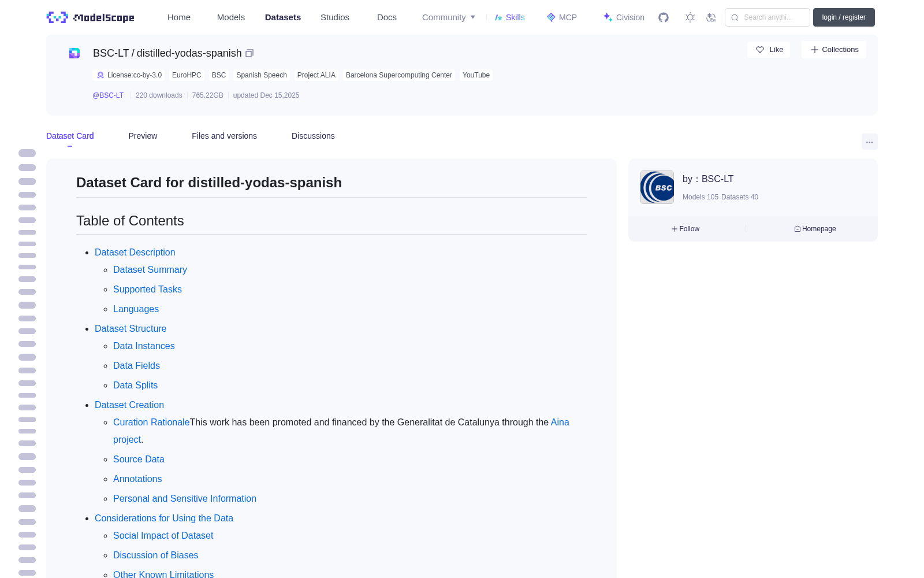Jump to Data Fields section
This screenshot has width=924, height=578.
click(136, 365)
